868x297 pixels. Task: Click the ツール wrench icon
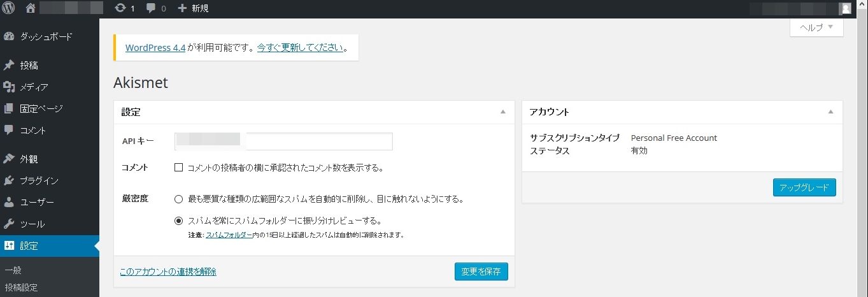(x=9, y=224)
